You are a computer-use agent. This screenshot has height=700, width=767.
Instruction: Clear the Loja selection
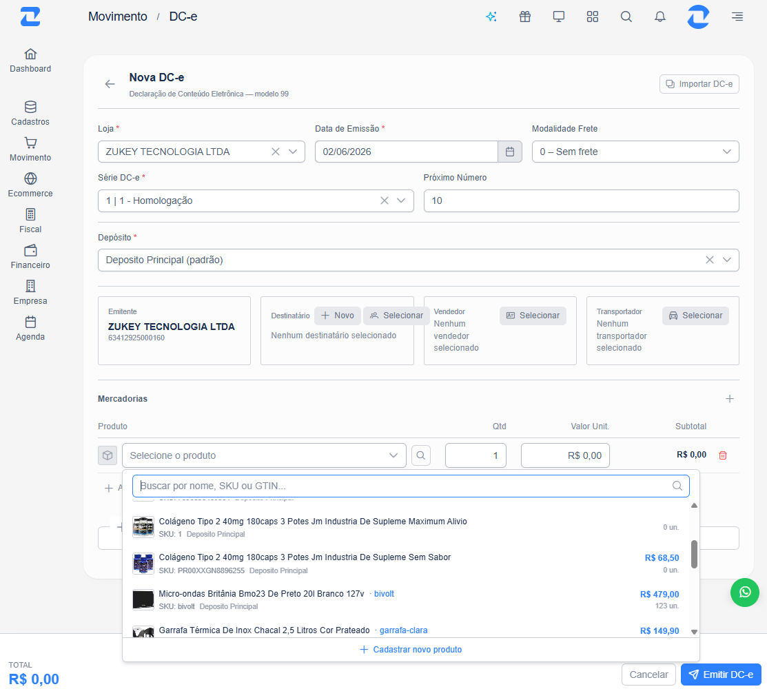(x=276, y=152)
